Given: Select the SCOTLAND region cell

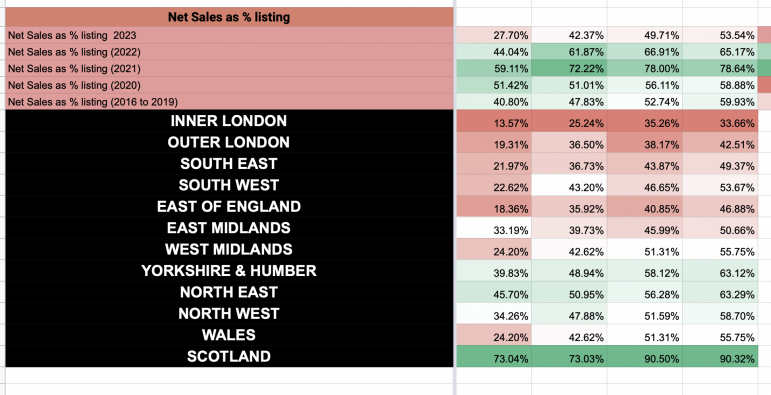Looking at the screenshot, I should coord(229,356).
